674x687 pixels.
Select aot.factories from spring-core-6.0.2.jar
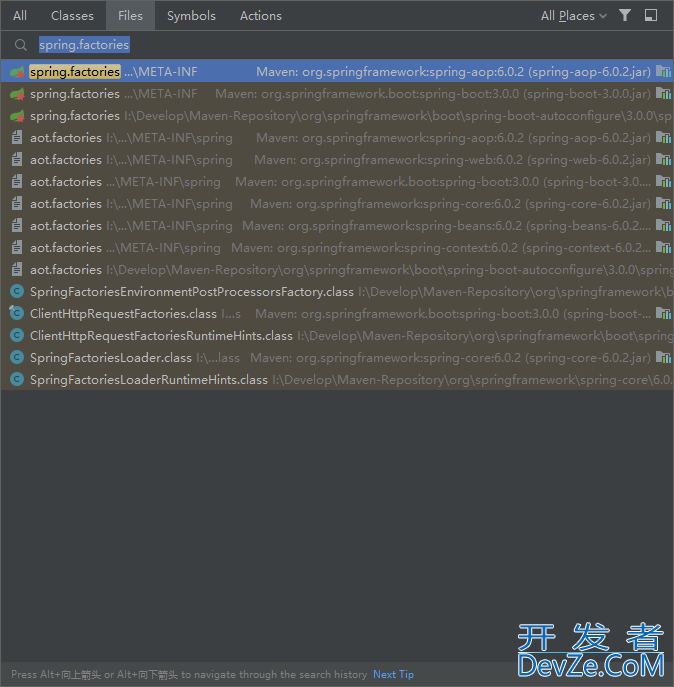pyautogui.click(x=337, y=203)
